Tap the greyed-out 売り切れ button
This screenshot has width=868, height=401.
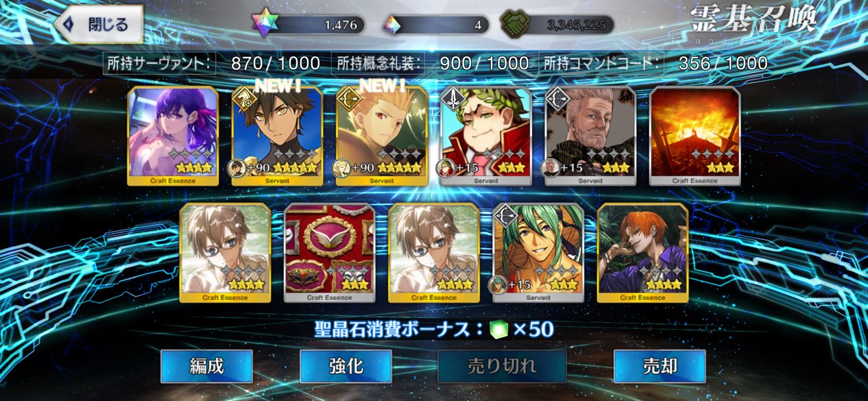click(502, 366)
